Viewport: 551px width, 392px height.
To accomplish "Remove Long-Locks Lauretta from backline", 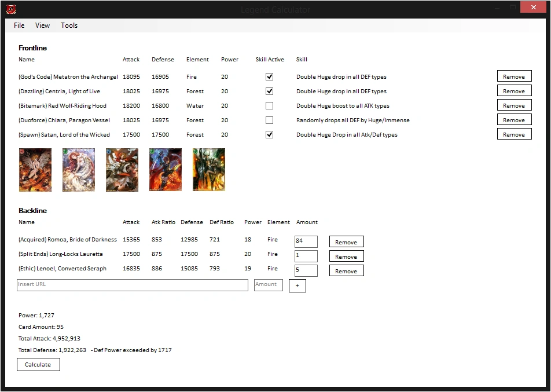I will [346, 255].
